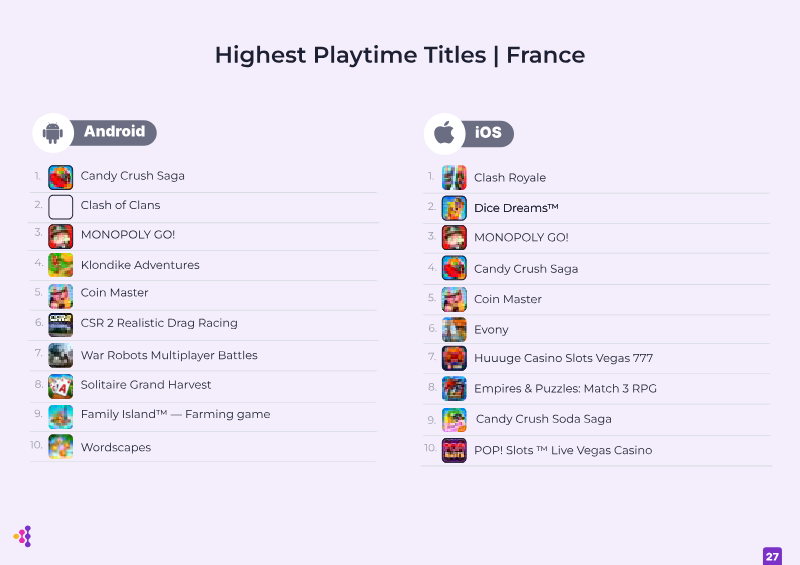Click the Empires & Puzzles: Match 3 RPG text
Viewport: 800px width, 565px height.
tap(565, 389)
